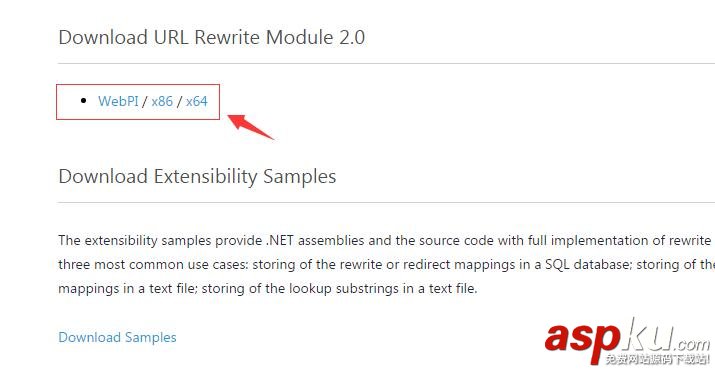
Task: Open the WebPI download link
Action: click(118, 101)
